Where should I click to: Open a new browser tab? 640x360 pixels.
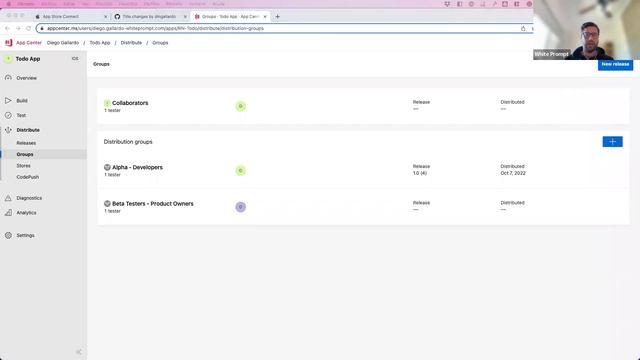(x=278, y=17)
